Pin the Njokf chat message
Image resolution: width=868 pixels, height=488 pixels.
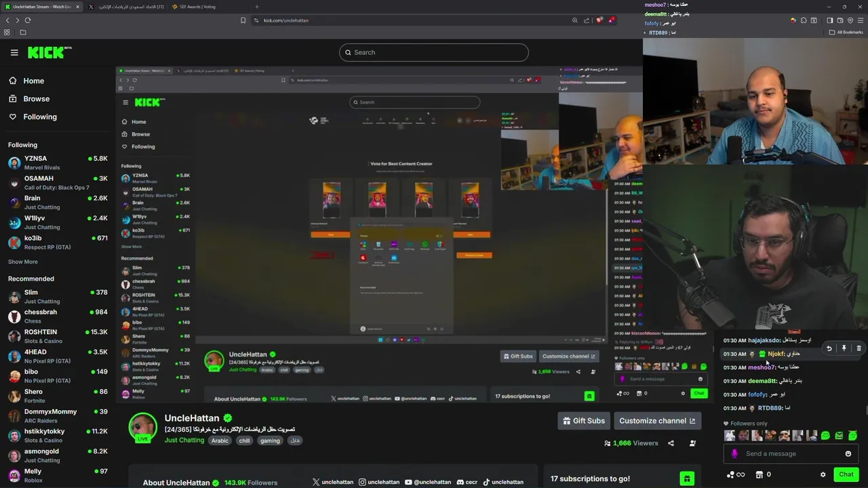click(x=844, y=348)
